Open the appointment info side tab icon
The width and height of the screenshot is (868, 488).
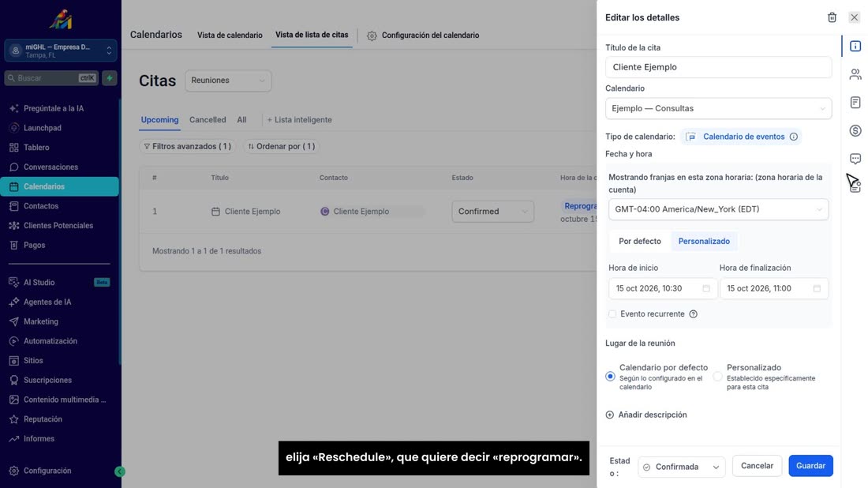[x=855, y=46]
